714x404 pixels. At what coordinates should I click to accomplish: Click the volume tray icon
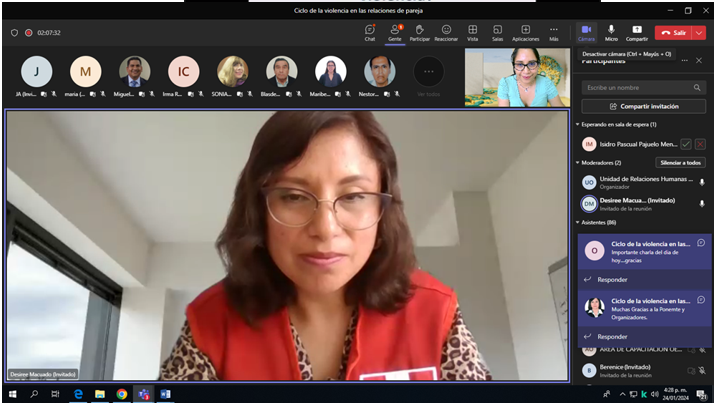(655, 394)
